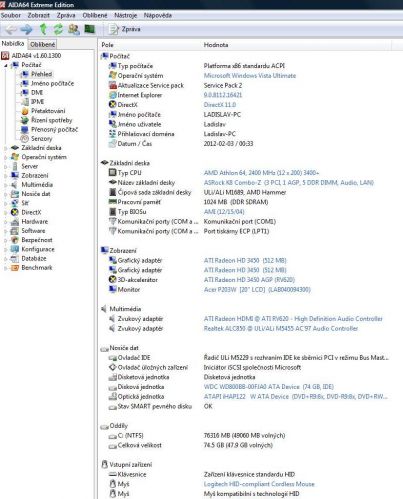Follow the Microsoft Windows Vista Ultimate link
The image size is (403, 499).
pyautogui.click(x=250, y=76)
